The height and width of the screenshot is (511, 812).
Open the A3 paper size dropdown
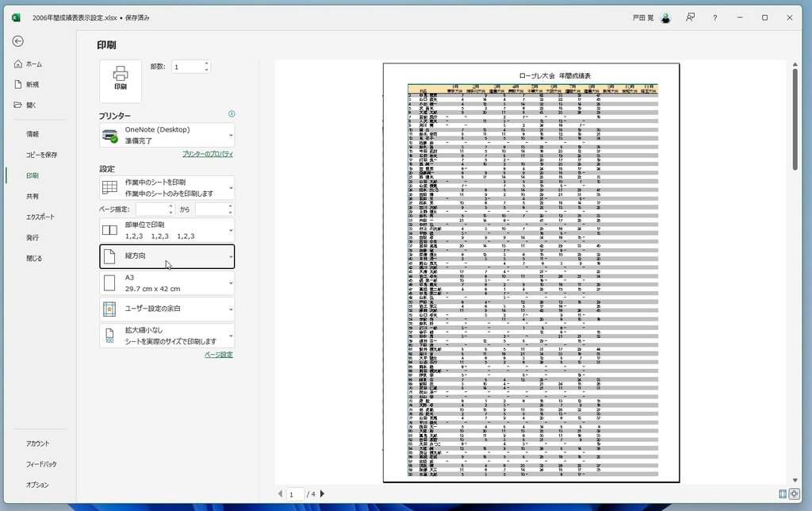[167, 283]
